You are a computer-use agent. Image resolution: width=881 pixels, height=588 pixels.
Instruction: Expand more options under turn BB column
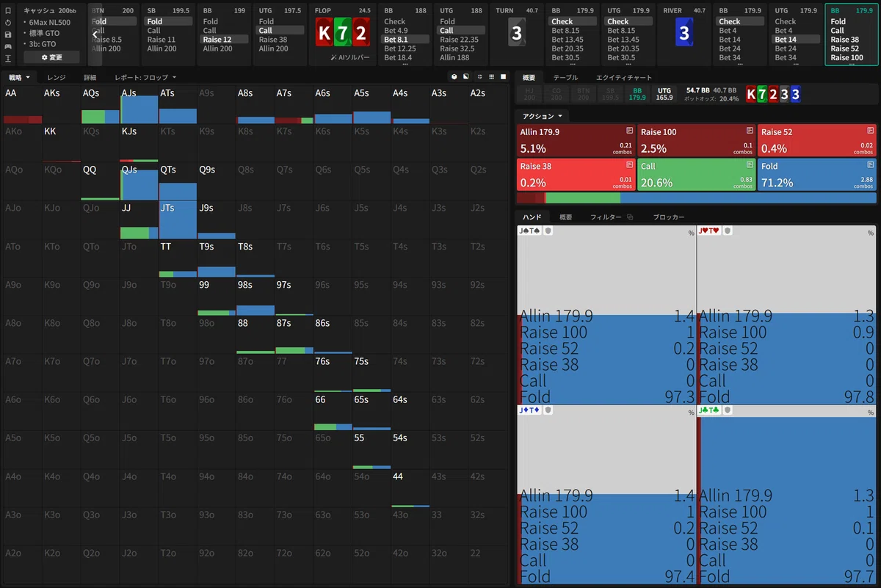point(574,64)
